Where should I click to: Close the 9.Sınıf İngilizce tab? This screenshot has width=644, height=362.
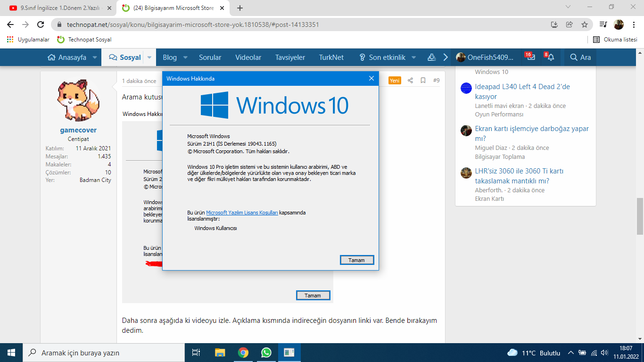pyautogui.click(x=109, y=8)
